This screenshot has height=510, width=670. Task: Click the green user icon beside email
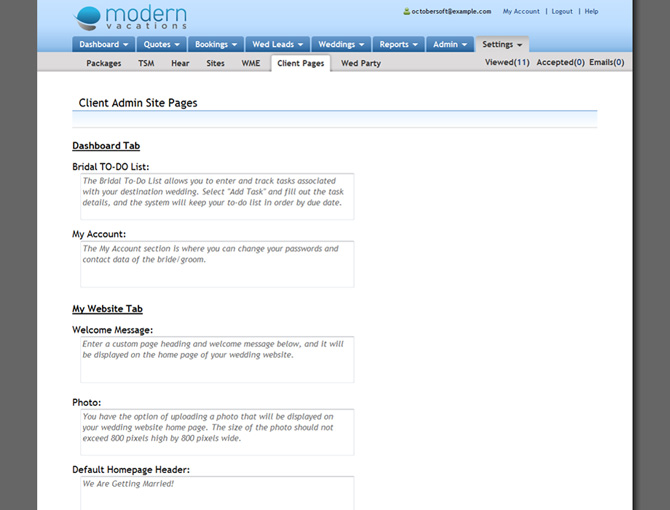coord(406,12)
